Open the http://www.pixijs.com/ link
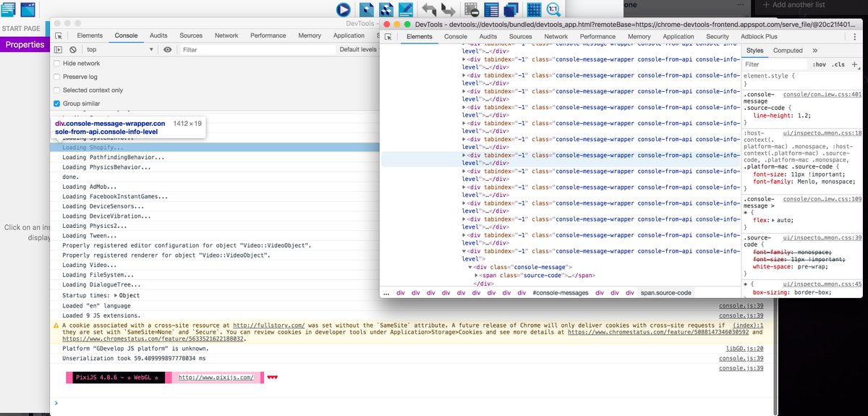This screenshot has width=868, height=416. [x=216, y=378]
